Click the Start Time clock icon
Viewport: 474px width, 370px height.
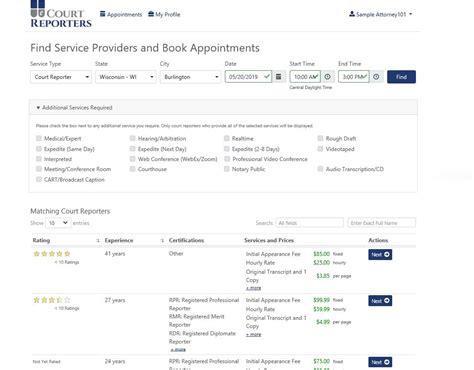328,77
